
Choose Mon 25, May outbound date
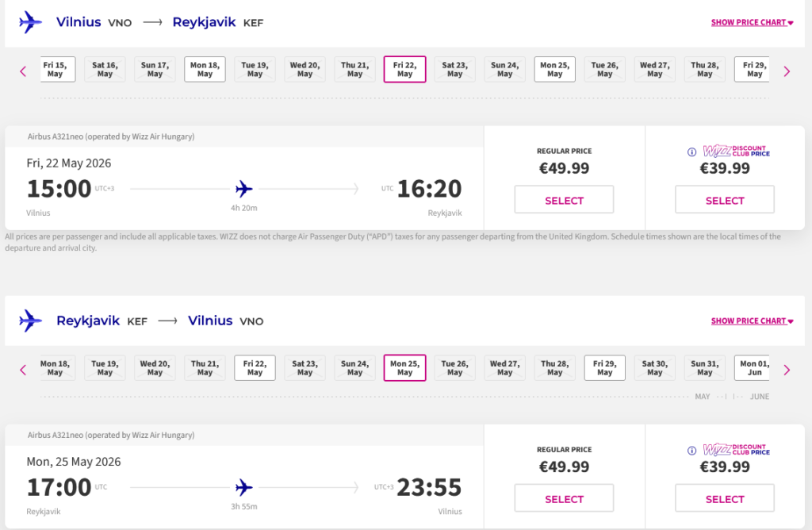tap(554, 70)
